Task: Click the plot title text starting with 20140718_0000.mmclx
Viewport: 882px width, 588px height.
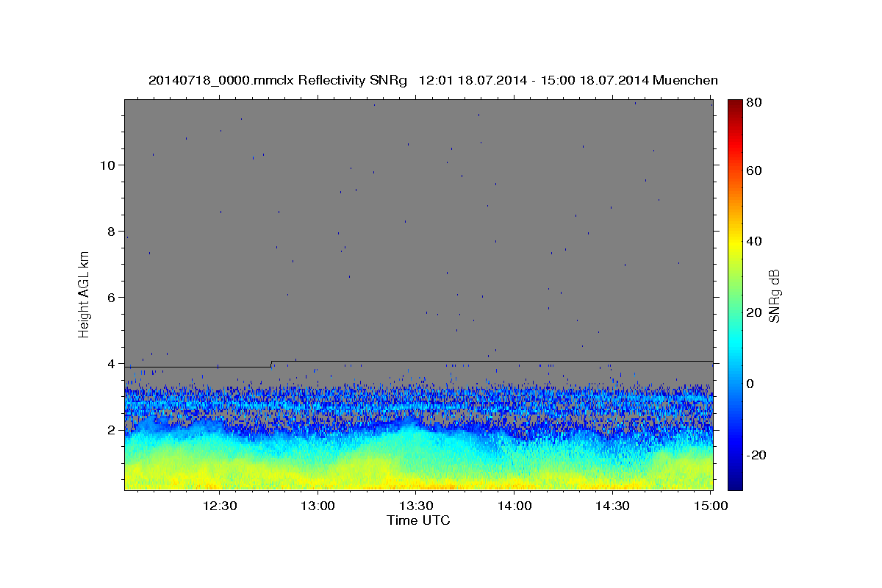Action: pyautogui.click(x=433, y=80)
